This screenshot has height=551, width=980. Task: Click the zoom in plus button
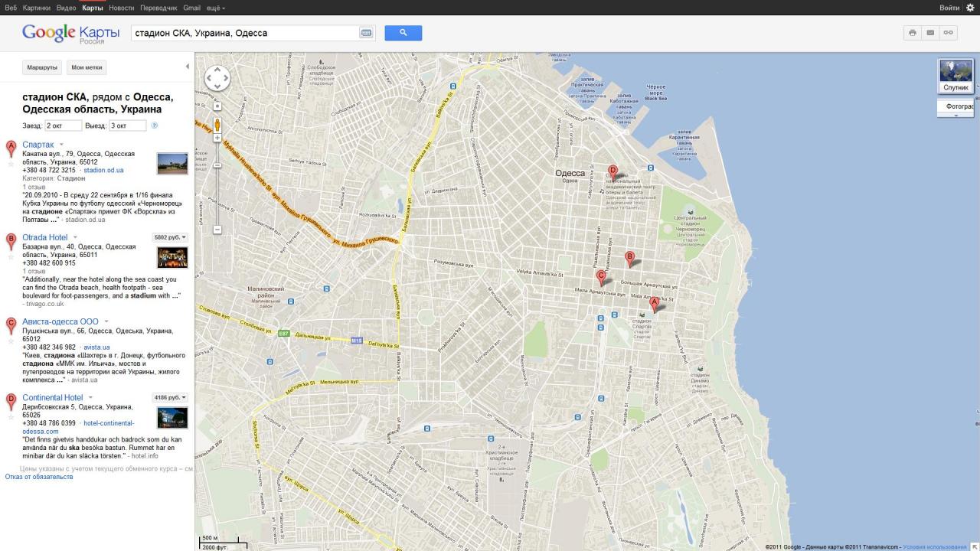tap(217, 139)
